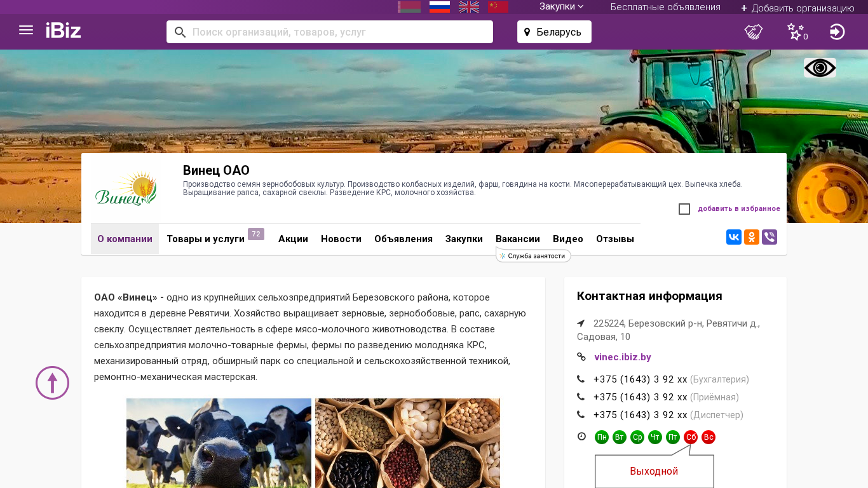Click Добавить организацию link
This screenshot has height=488, width=868.
tap(797, 8)
